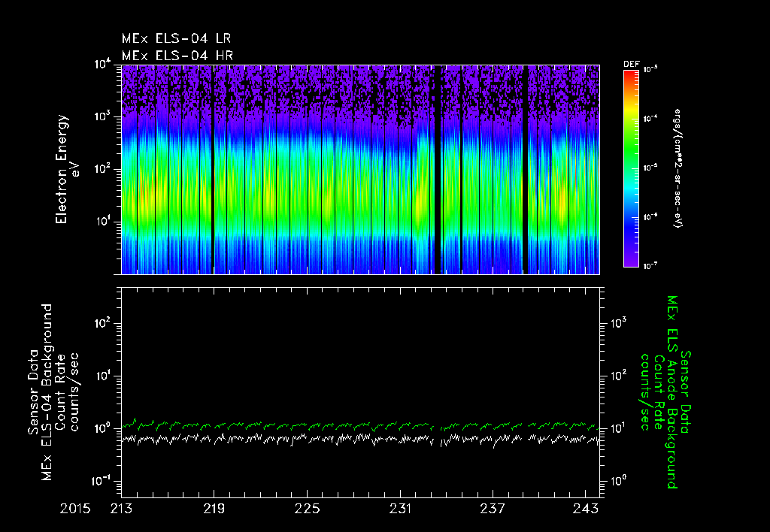
Task: Click the black data gap near day 239
Action: click(525, 169)
